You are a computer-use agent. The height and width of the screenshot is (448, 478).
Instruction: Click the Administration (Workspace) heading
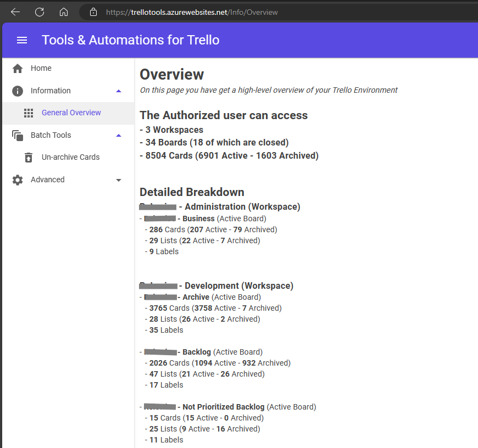(x=220, y=206)
